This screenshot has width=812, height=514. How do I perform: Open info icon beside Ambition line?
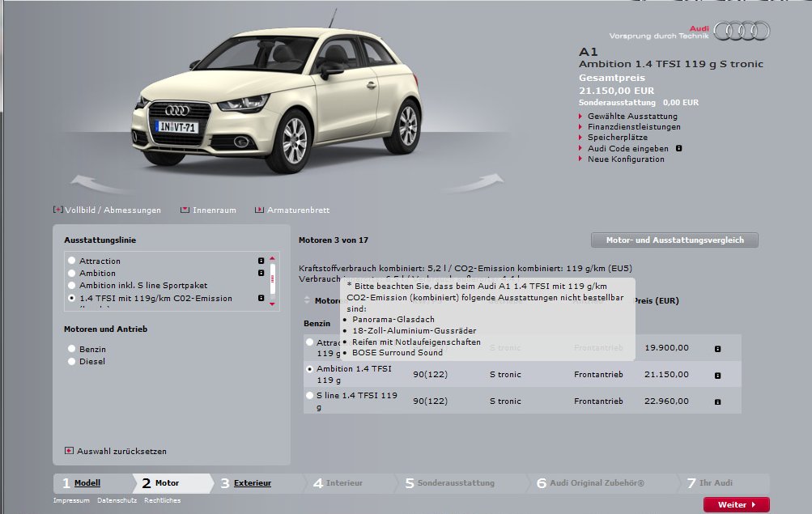[x=261, y=273]
